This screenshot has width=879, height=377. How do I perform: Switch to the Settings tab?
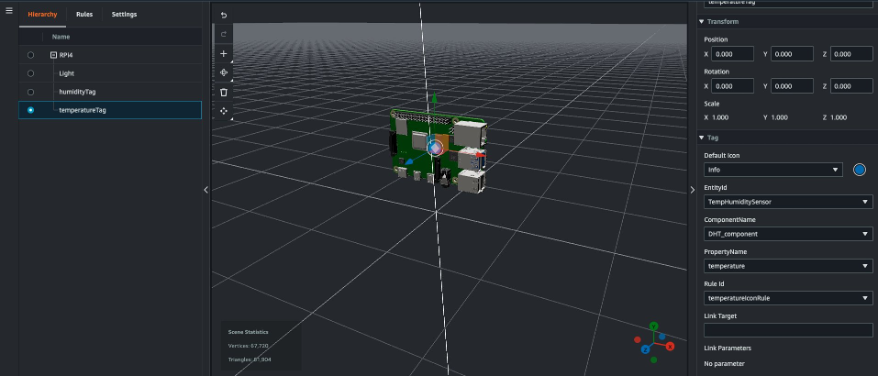coord(124,15)
